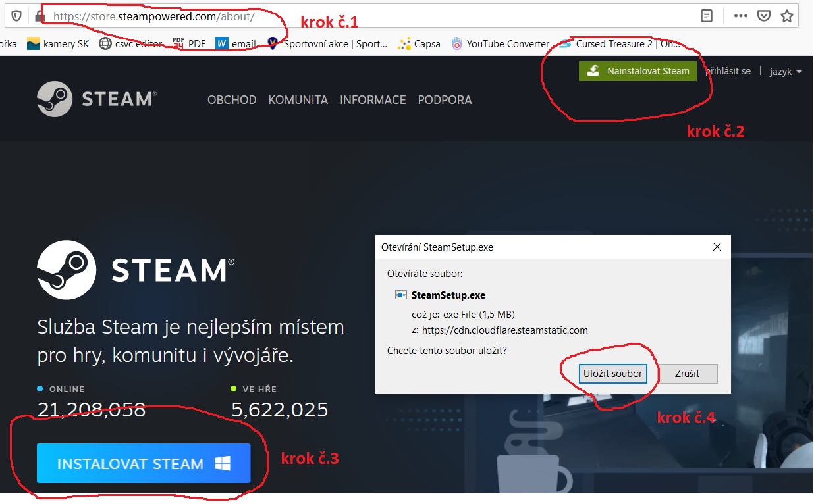Open the PODPORA menu
Screen dimensions: 814x504
(445, 100)
